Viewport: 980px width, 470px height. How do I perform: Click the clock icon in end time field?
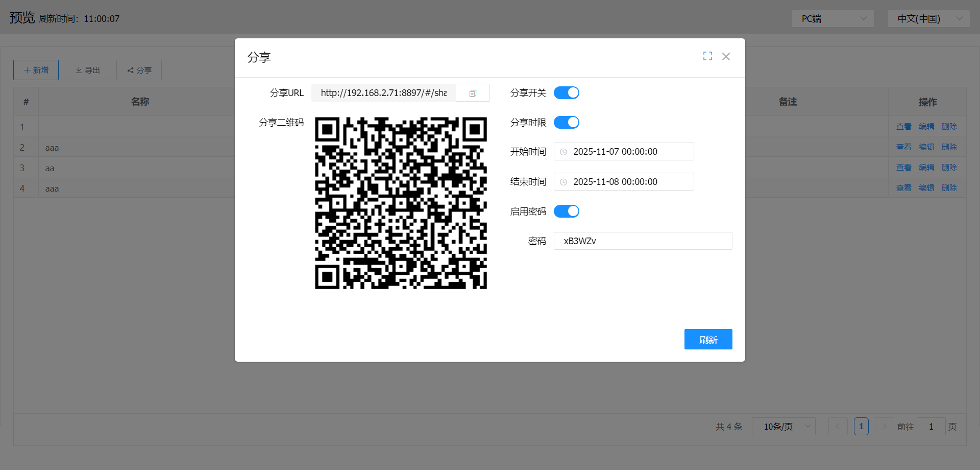563,182
